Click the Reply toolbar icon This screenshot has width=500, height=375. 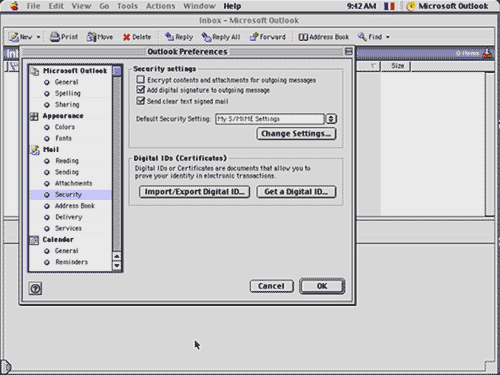pyautogui.click(x=170, y=37)
